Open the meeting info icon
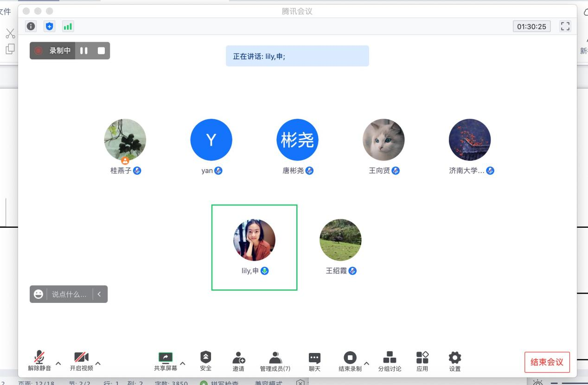Screen dimensions: 588x385 pyautogui.click(x=31, y=26)
